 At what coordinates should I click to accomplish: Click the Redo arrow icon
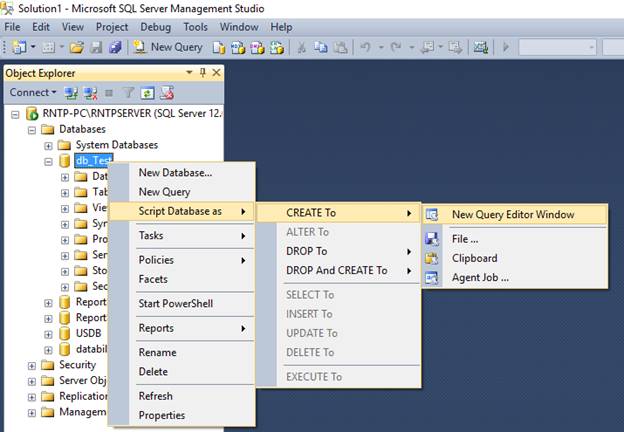click(x=396, y=47)
